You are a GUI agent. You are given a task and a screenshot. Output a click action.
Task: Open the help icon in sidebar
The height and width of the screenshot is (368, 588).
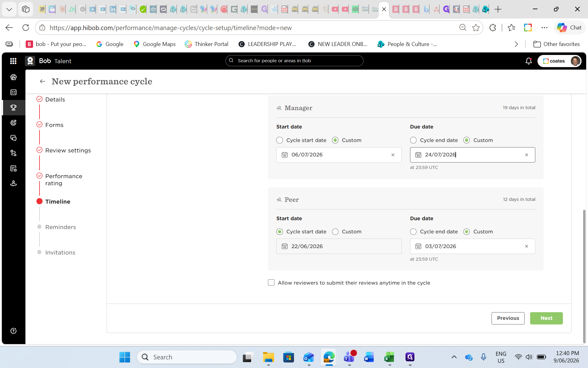[x=13, y=331]
